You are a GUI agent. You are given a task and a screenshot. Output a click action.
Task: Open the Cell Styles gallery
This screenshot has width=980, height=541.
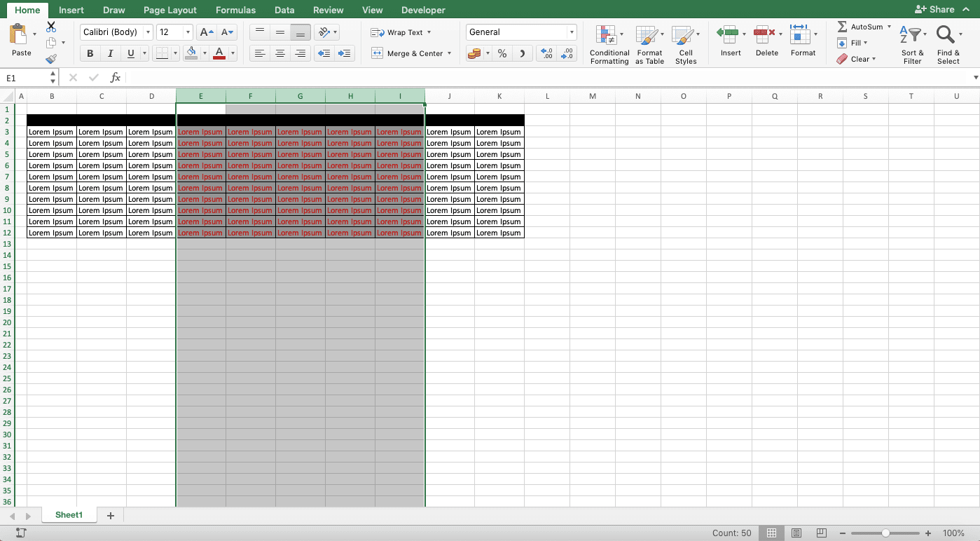(x=685, y=43)
